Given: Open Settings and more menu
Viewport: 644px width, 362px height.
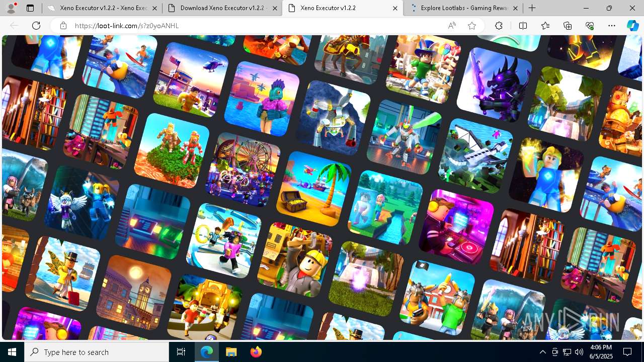Looking at the screenshot, I should pyautogui.click(x=612, y=26).
